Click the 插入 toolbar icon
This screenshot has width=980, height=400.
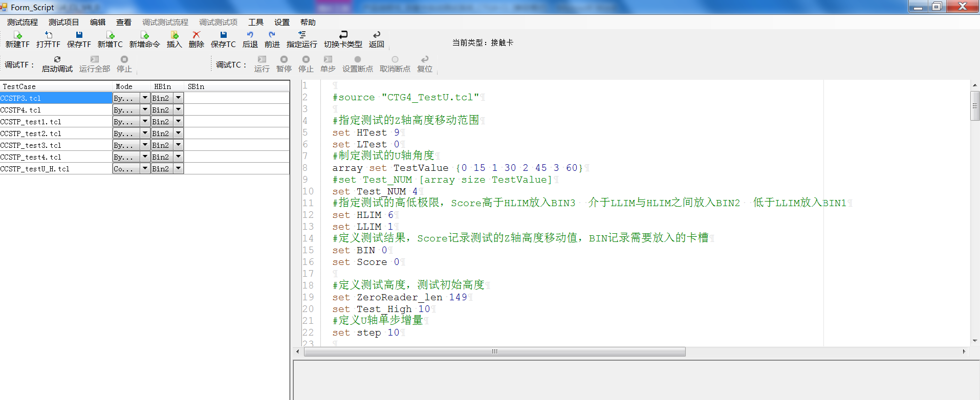175,35
